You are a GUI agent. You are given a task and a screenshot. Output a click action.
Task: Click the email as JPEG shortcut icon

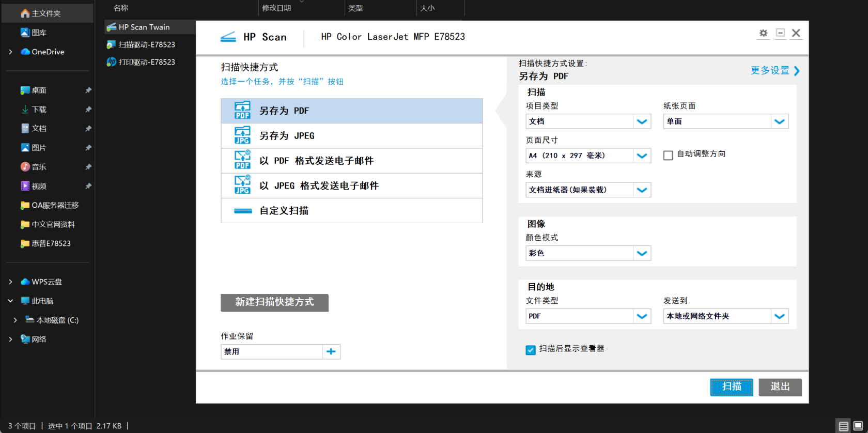(x=242, y=185)
